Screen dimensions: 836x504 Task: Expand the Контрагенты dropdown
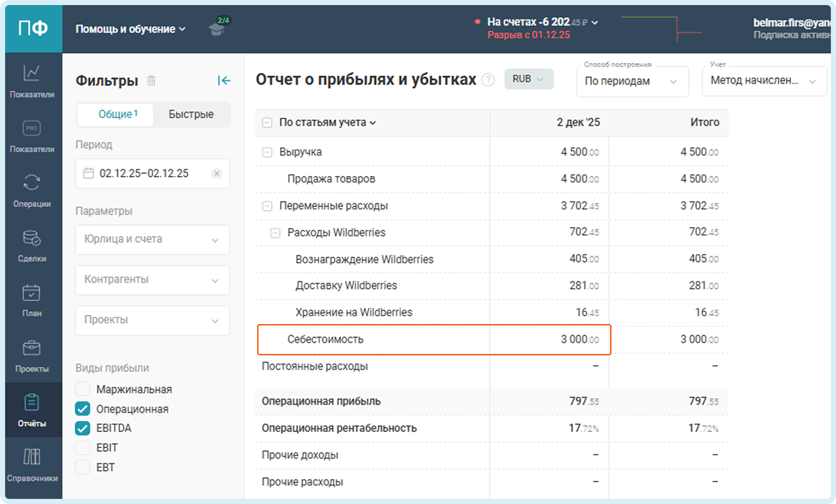click(x=152, y=280)
